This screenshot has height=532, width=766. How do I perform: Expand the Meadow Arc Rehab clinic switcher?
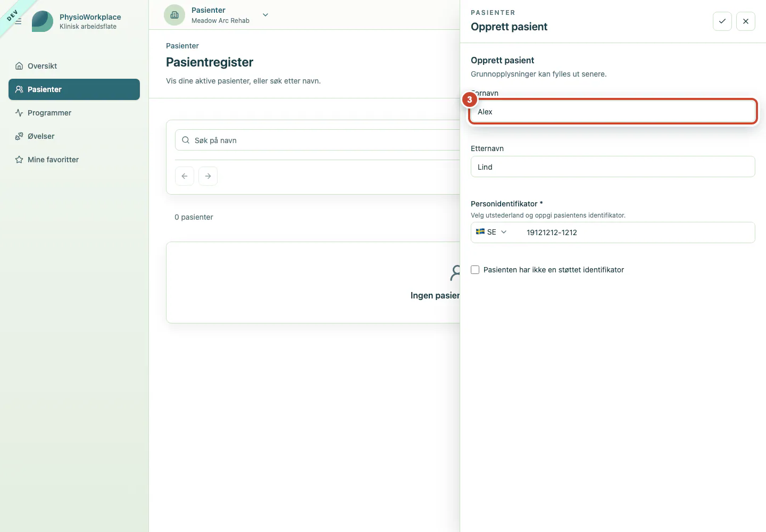pos(265,15)
